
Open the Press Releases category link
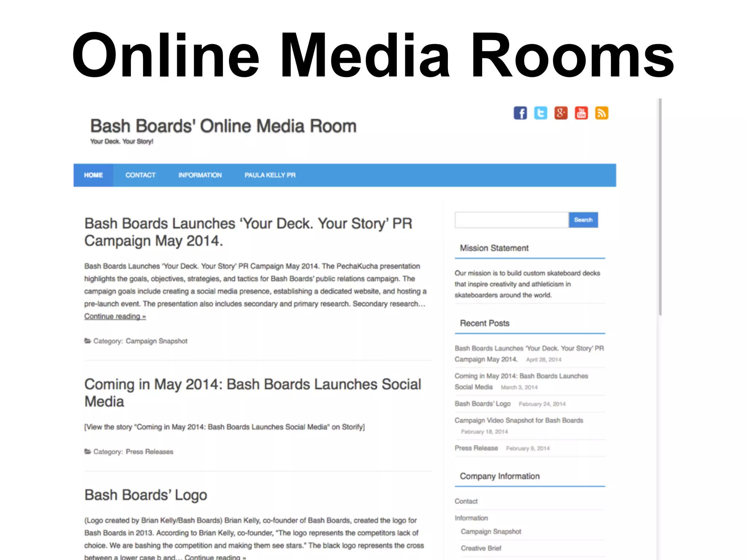(150, 452)
